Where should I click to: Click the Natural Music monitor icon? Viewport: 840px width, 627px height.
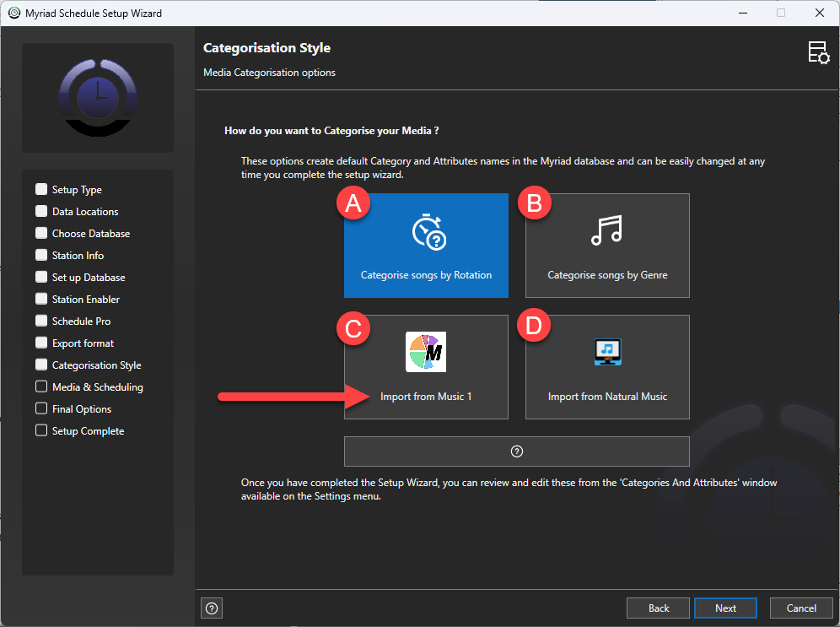[607, 352]
